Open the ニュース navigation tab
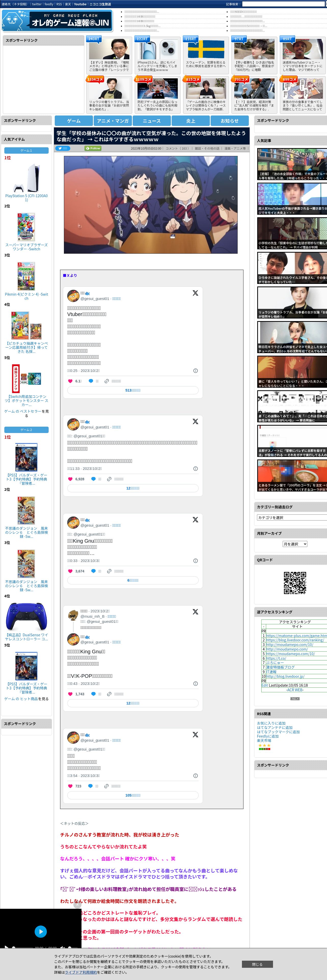Viewport: 327px width, 980px height. click(152, 121)
